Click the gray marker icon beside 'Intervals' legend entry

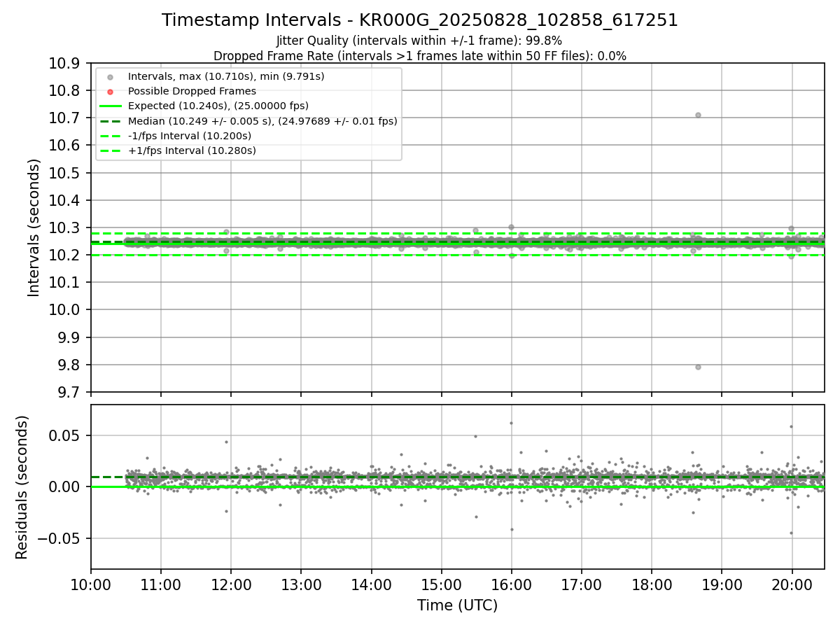pos(110,76)
